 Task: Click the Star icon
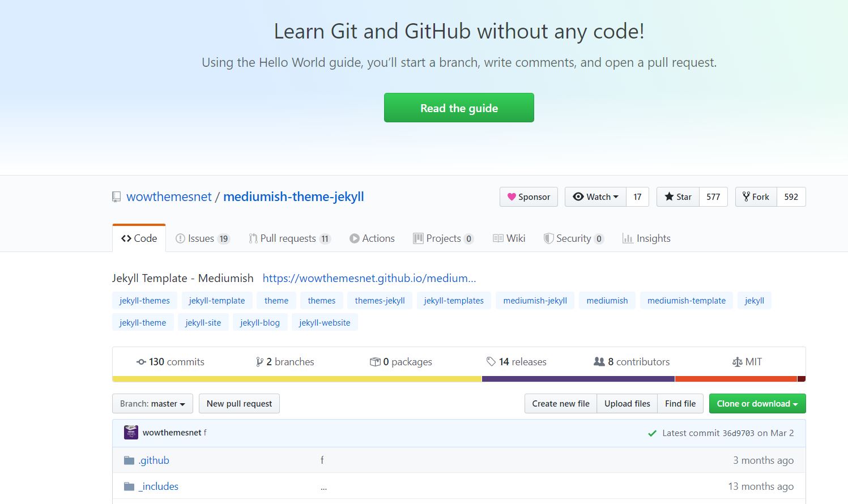tap(669, 197)
